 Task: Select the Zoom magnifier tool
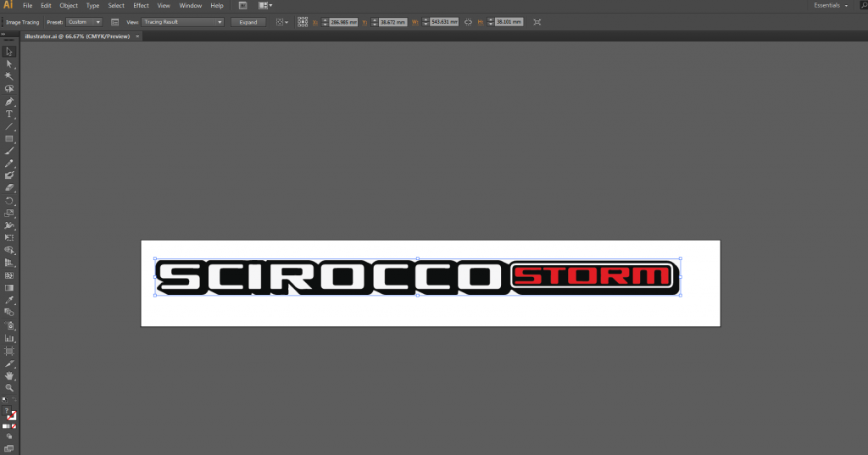[9, 387]
